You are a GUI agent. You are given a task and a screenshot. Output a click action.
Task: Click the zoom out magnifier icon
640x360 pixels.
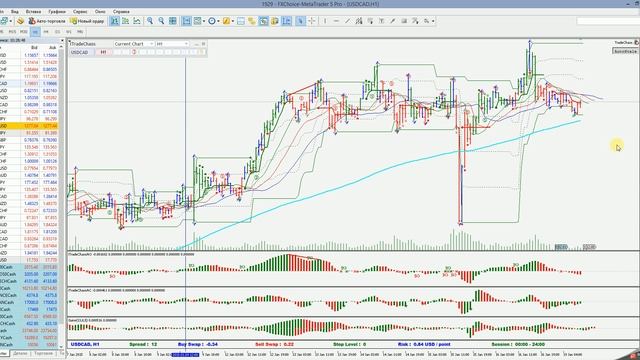click(x=161, y=21)
